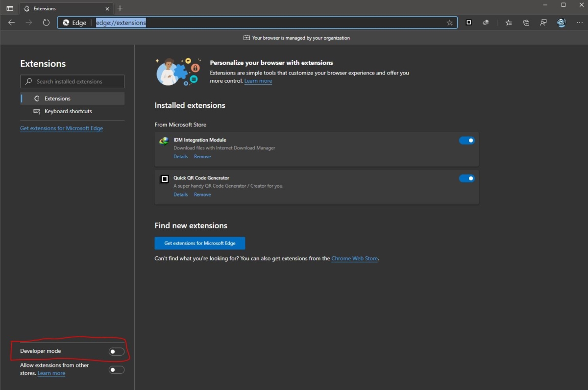Click the Search installed extensions field
This screenshot has width=588, height=390.
73,81
